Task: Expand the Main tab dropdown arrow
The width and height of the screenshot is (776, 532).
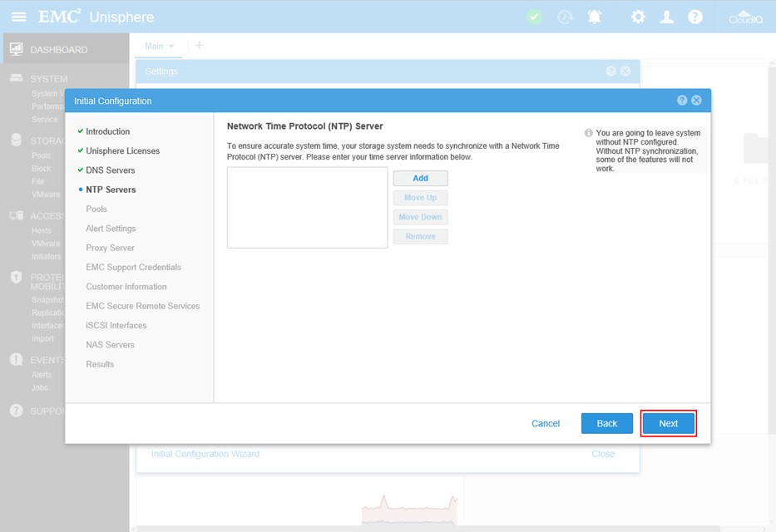Action: (171, 46)
